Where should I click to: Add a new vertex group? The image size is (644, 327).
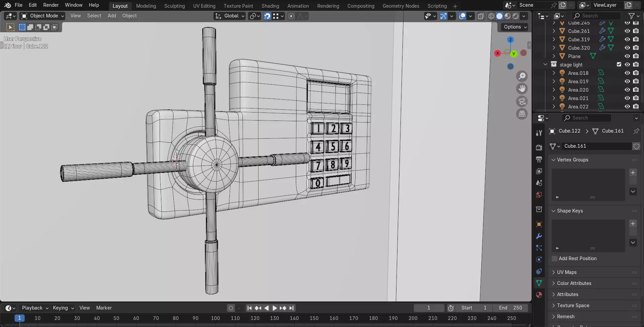[633, 173]
